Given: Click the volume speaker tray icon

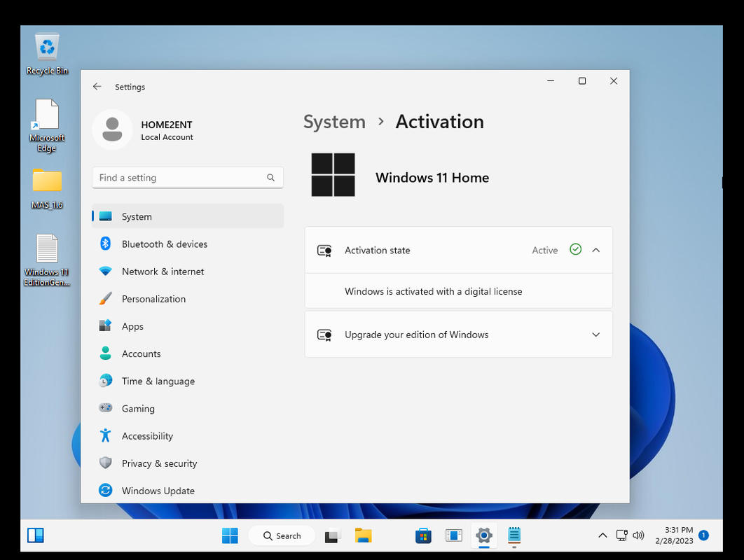Looking at the screenshot, I should pos(639,535).
